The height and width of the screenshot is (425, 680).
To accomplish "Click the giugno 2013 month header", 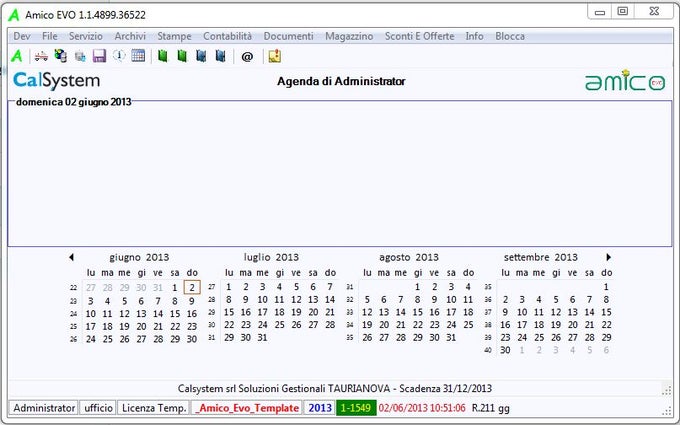I will (139, 257).
